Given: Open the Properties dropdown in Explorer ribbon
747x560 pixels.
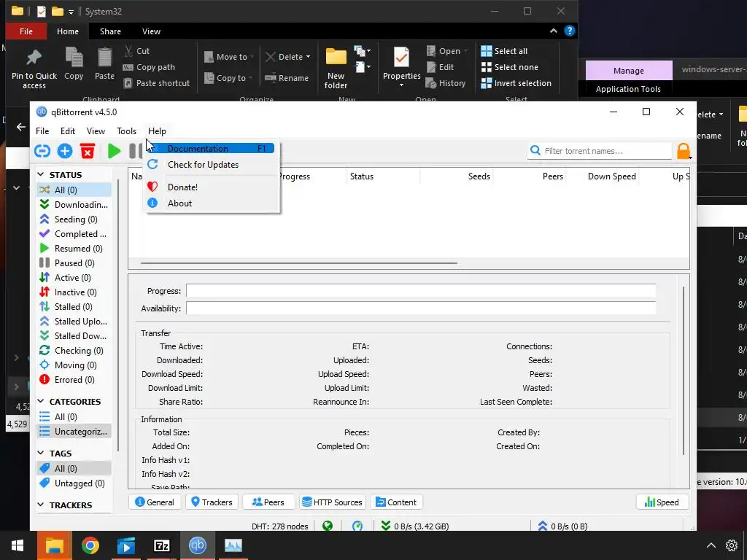Looking at the screenshot, I should pos(401,85).
